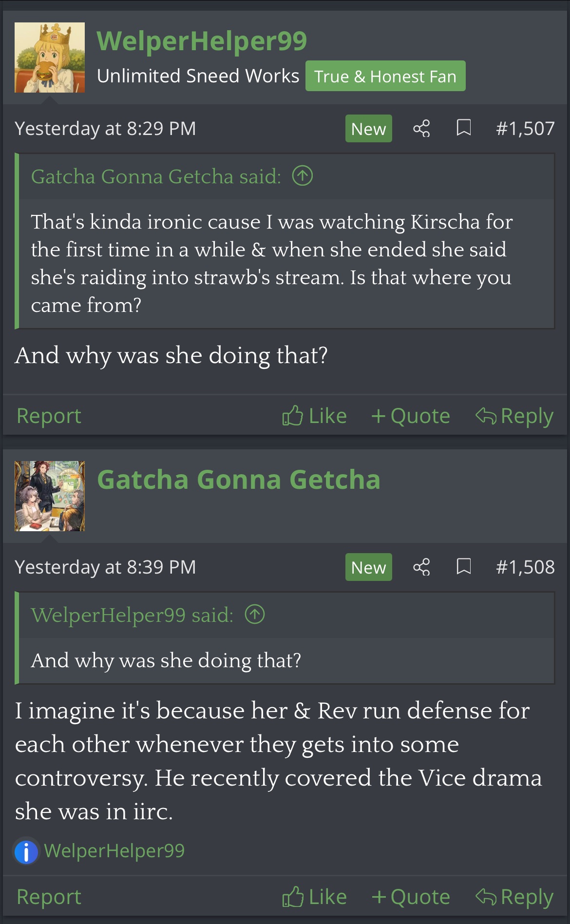Reply to WelperHelper99's post
Screen dimensions: 570x924
tap(514, 416)
